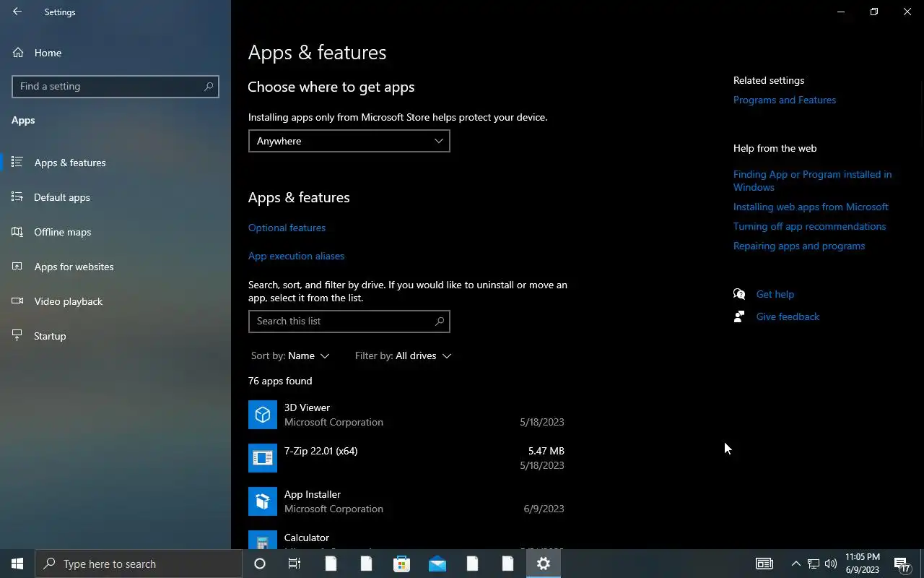Click the 6/9/2023 date for App Installer
924x578 pixels.
pos(544,509)
